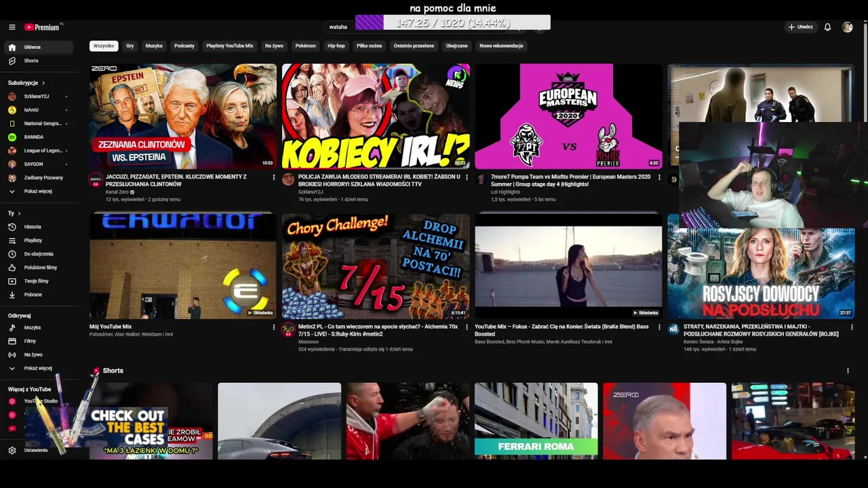Expand the Ty section chevron
Viewport: 868px width, 488px height.
pos(19,213)
